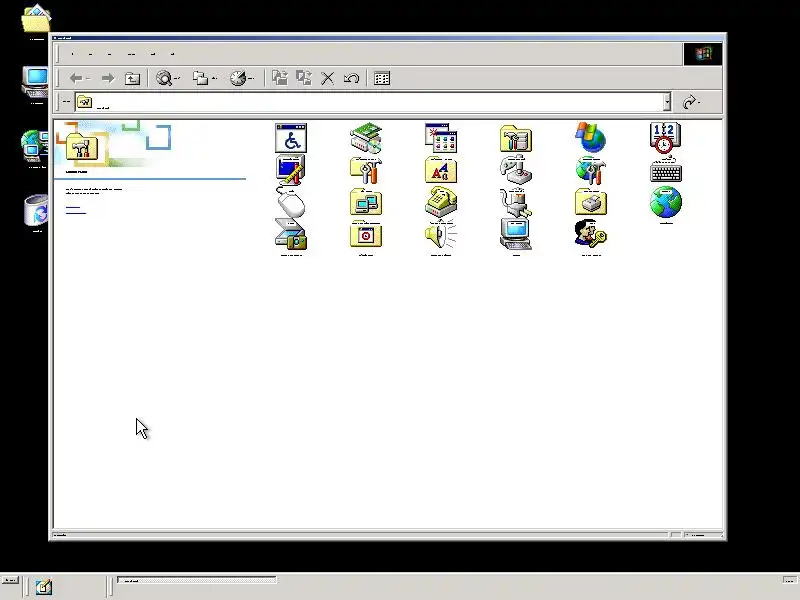Open the File menu
This screenshot has width=800, height=600.
72,54
